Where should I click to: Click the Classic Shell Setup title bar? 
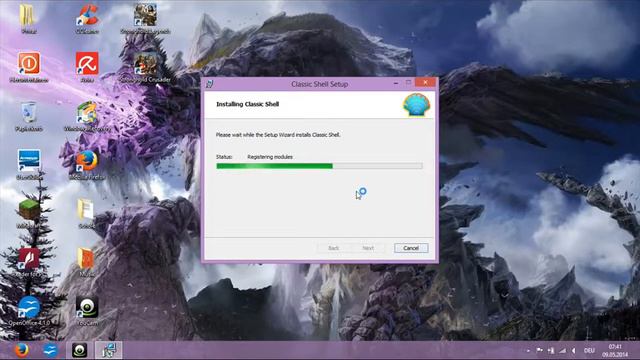319,84
